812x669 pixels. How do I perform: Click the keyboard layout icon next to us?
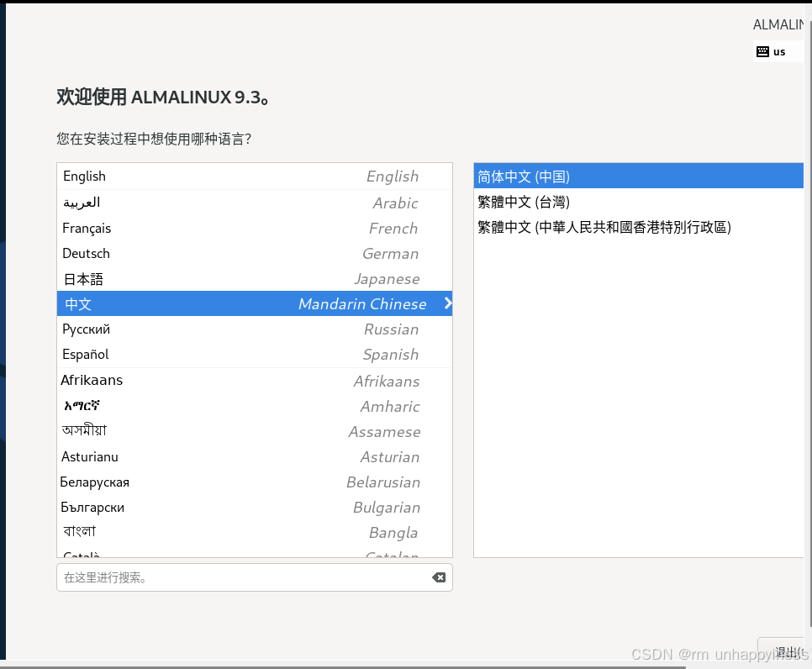pos(762,52)
